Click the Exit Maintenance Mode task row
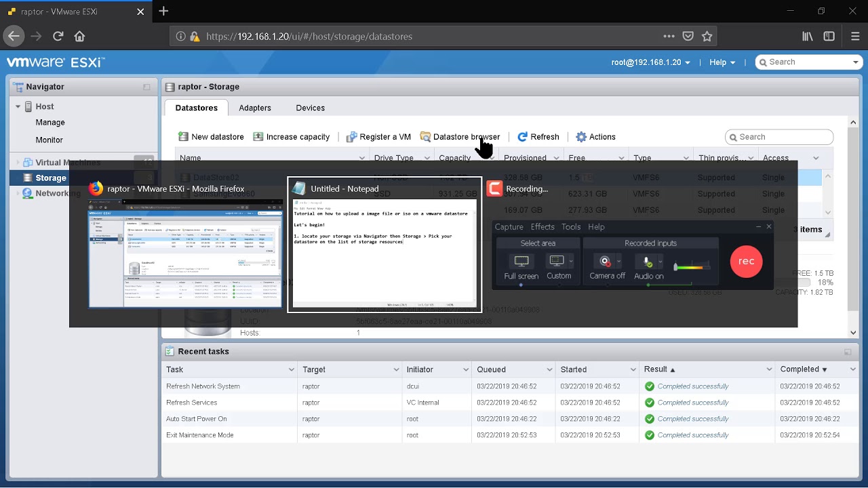The height and width of the screenshot is (488, 868). [509, 435]
